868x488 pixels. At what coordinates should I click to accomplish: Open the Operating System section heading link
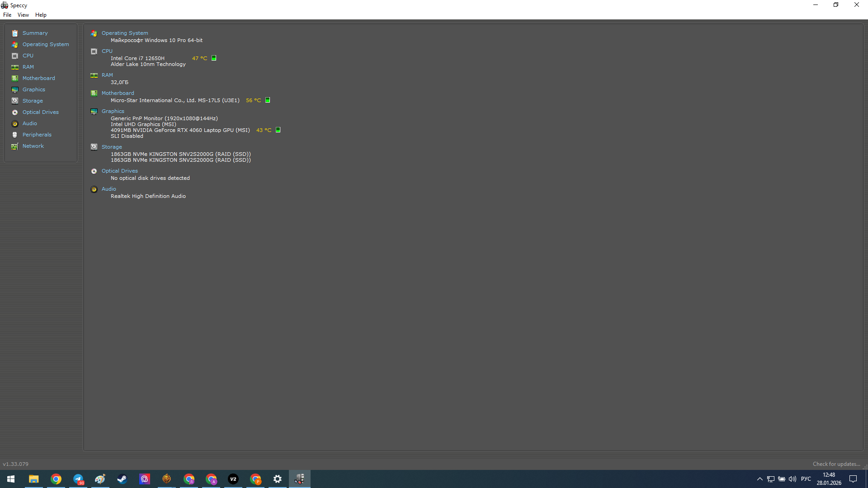click(x=125, y=33)
